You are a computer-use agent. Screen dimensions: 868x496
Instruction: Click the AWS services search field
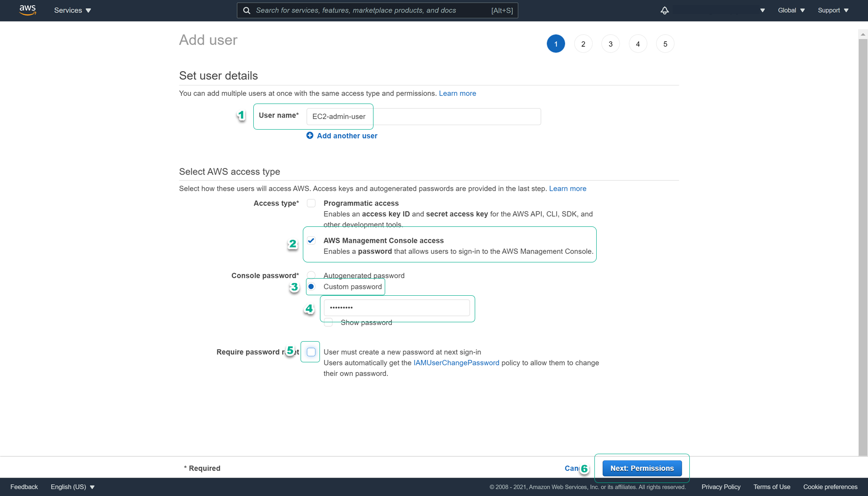(378, 10)
